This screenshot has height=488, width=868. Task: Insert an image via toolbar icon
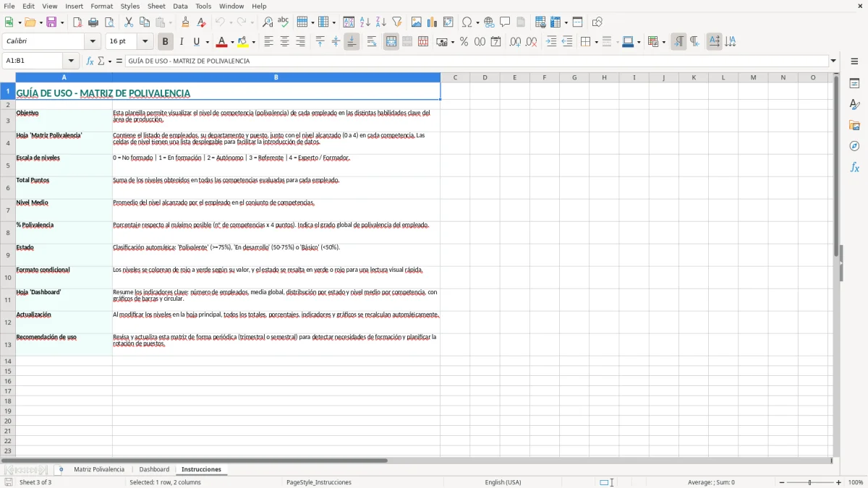(x=417, y=22)
